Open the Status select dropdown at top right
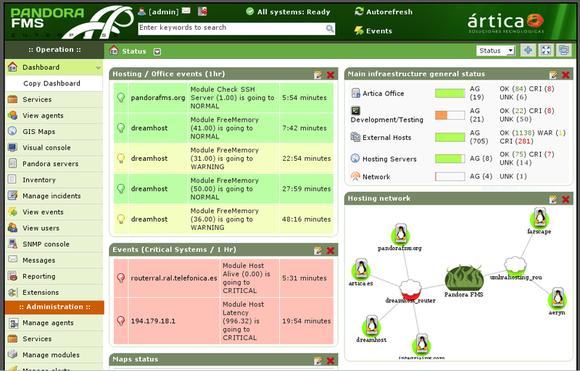 click(x=496, y=51)
